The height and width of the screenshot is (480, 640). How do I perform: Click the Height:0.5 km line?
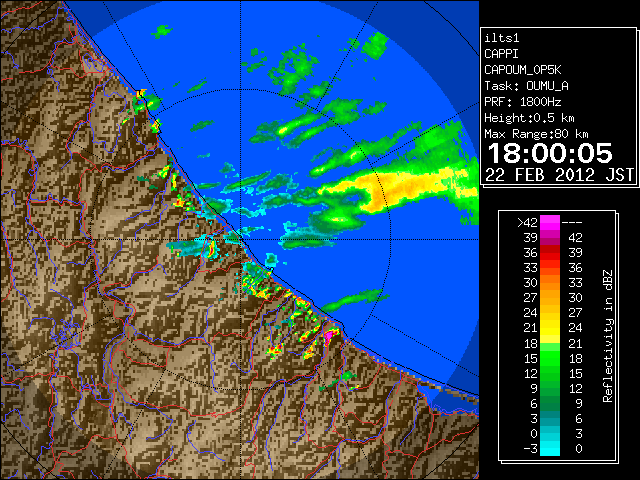(x=529, y=118)
